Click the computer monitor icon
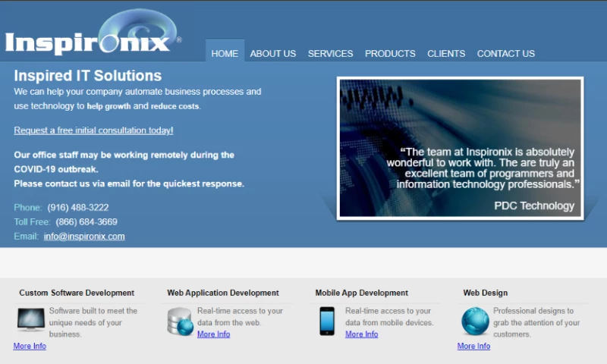 30,320
